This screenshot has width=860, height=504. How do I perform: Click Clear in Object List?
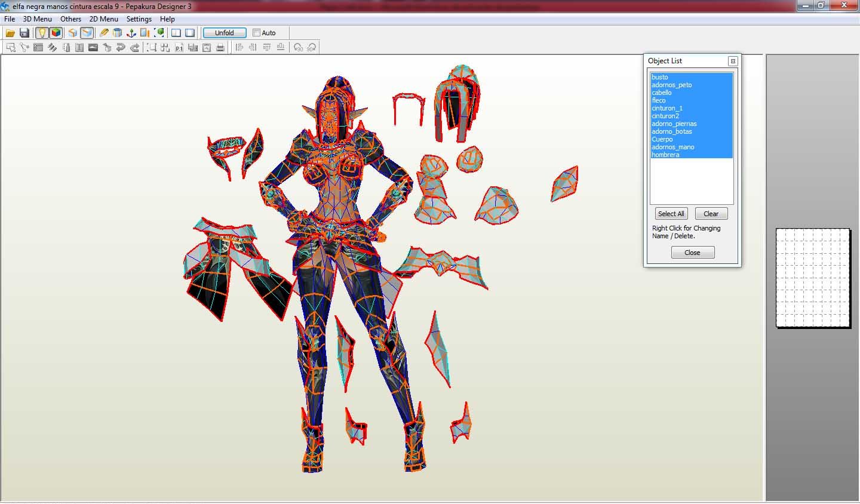click(x=711, y=214)
